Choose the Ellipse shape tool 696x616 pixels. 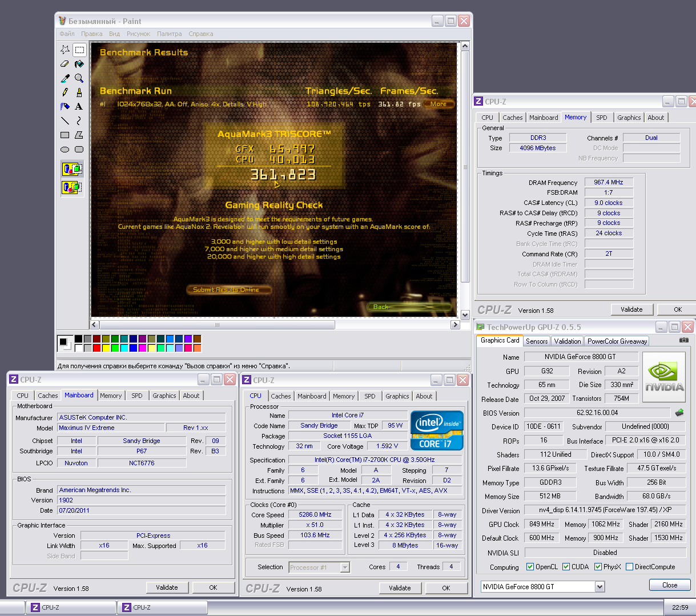pos(65,150)
